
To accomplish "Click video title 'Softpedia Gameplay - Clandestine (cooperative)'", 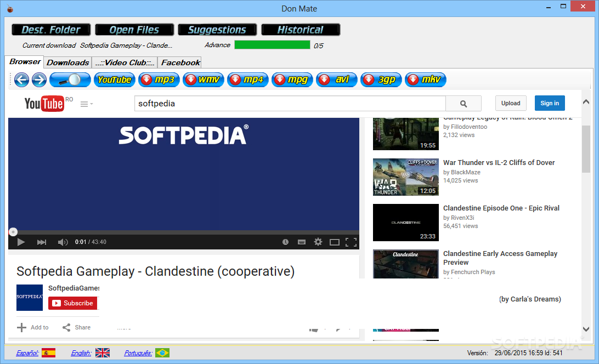I will (155, 271).
